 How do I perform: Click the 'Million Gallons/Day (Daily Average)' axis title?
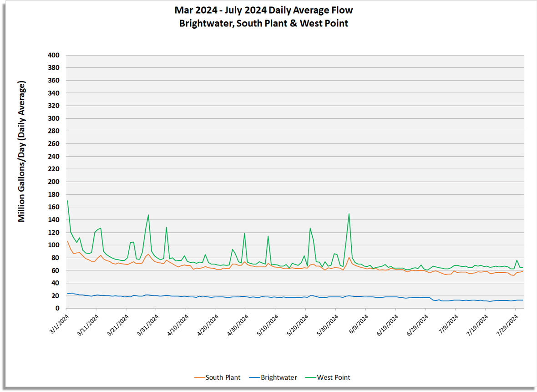pyautogui.click(x=21, y=152)
